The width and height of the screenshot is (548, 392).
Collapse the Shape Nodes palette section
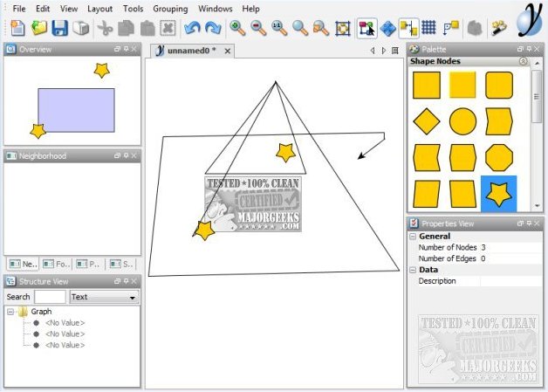523,61
